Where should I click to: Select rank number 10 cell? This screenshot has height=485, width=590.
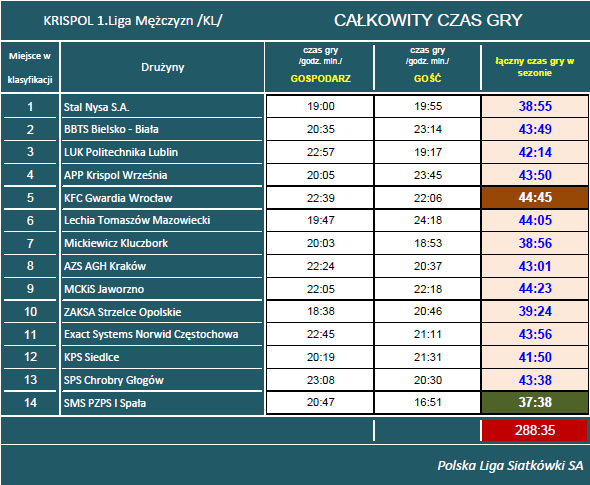pyautogui.click(x=30, y=312)
